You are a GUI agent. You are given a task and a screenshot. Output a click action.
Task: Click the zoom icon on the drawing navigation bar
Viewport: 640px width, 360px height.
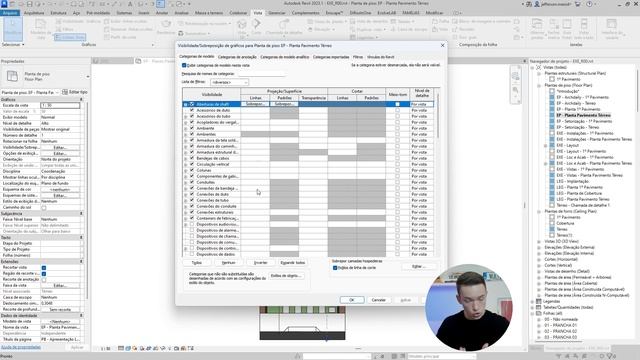click(x=516, y=90)
